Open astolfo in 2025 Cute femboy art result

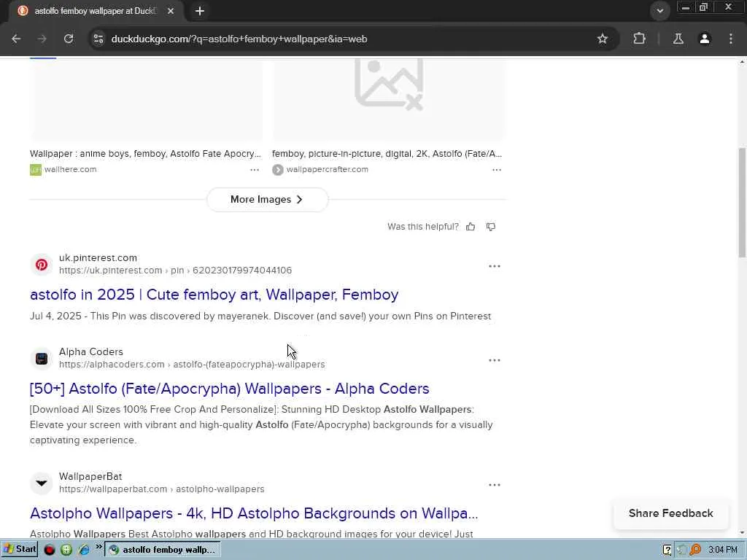(x=214, y=295)
